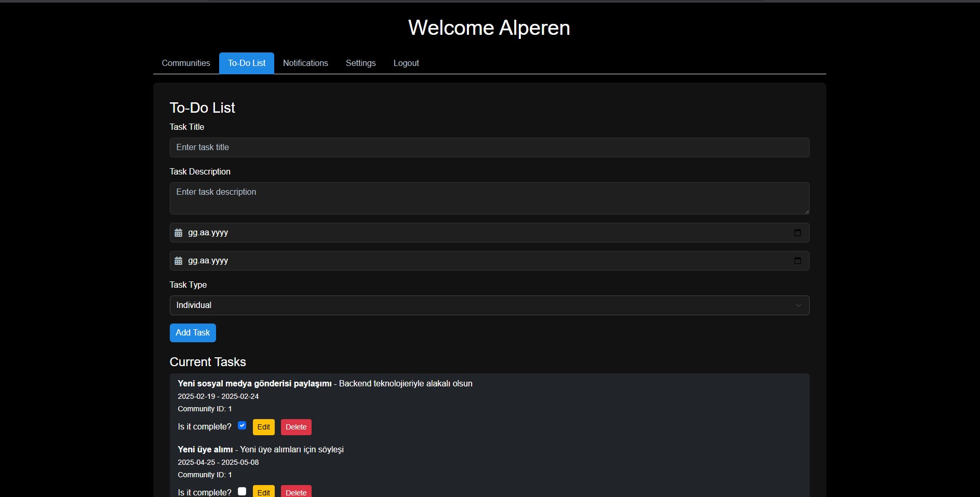Image resolution: width=980 pixels, height=497 pixels.
Task: Switch to the Communities tab
Action: [x=186, y=63]
